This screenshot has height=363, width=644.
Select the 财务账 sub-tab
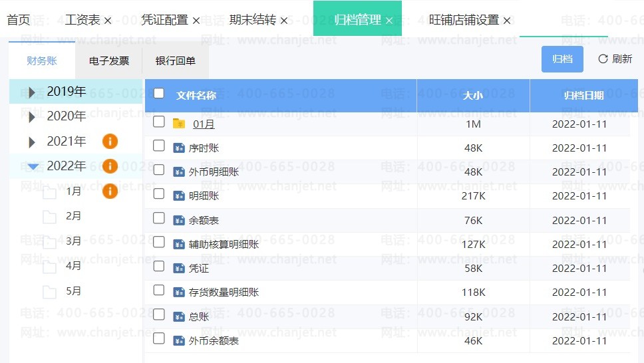tap(42, 60)
